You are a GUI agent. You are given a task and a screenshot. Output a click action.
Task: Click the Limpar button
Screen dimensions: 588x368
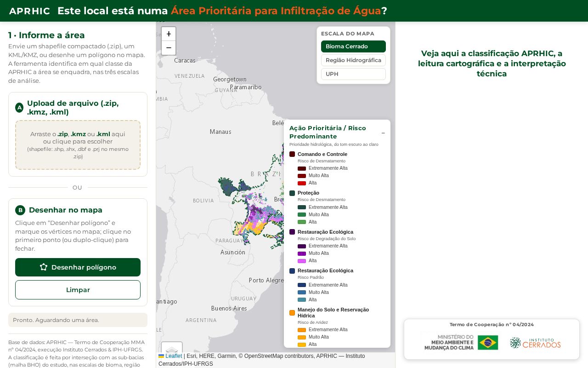coord(78,290)
